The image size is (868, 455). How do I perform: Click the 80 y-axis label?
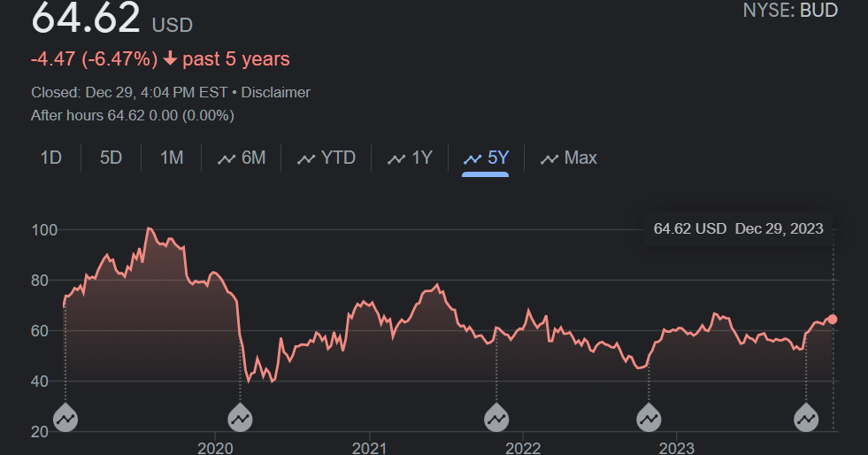39,281
